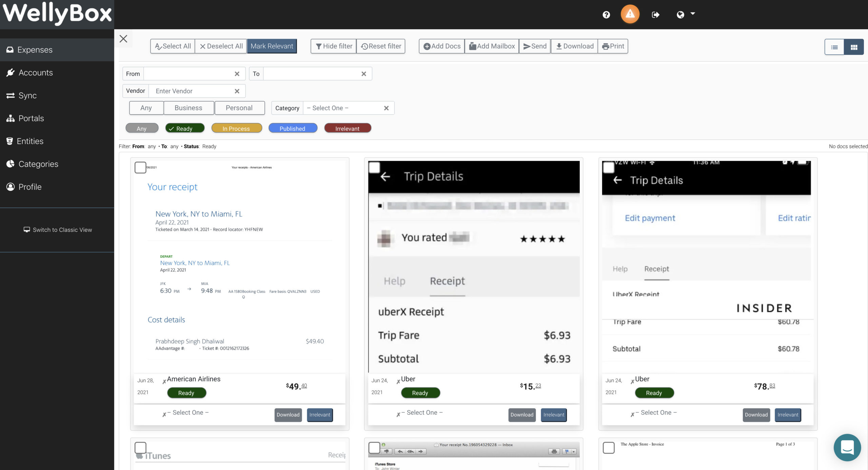This screenshot has width=868, height=470.
Task: Open Accounts in sidebar
Action: click(x=57, y=73)
